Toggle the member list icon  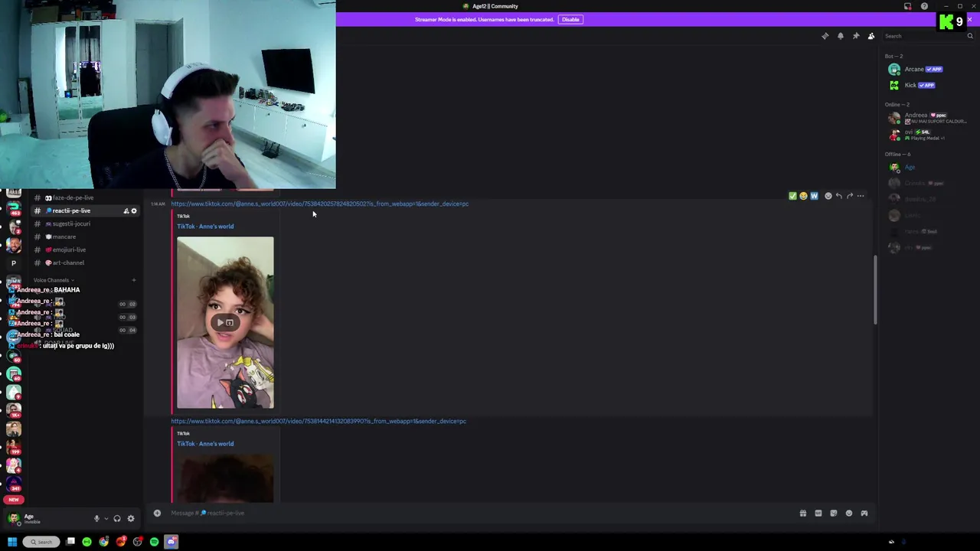[871, 36]
